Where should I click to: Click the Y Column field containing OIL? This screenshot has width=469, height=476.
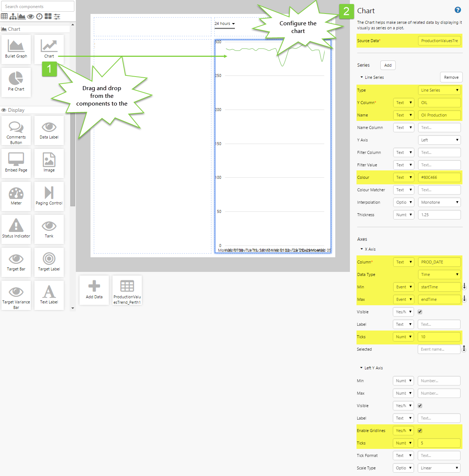click(439, 103)
